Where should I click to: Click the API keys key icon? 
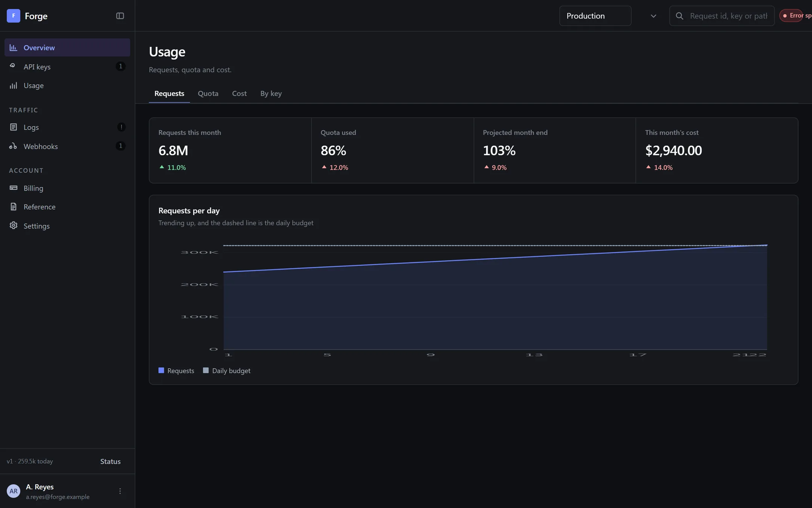pyautogui.click(x=13, y=66)
